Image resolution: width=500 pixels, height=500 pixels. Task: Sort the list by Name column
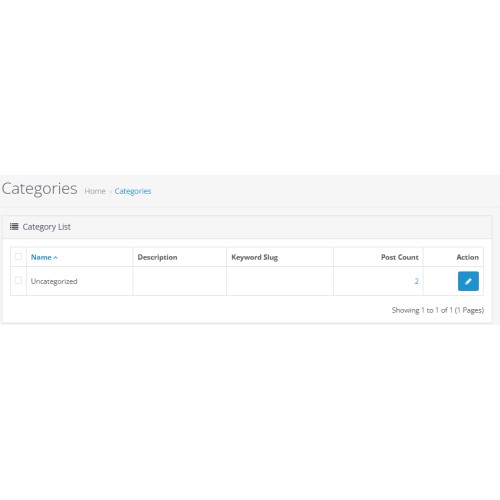pos(41,257)
